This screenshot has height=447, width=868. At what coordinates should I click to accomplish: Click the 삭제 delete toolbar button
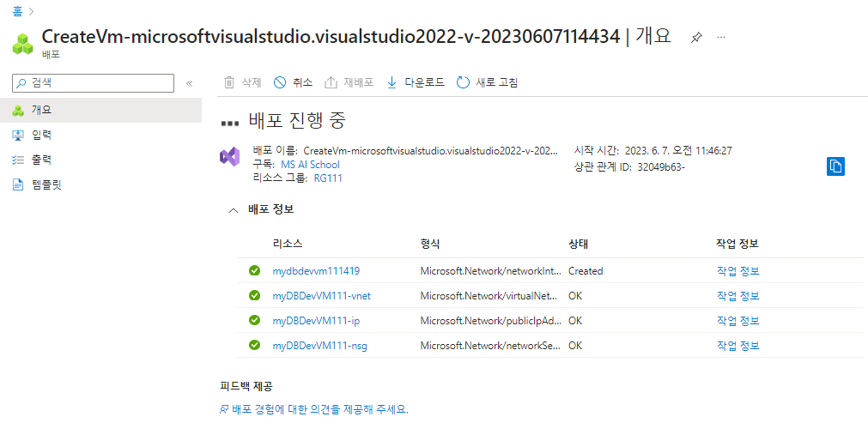tap(242, 82)
